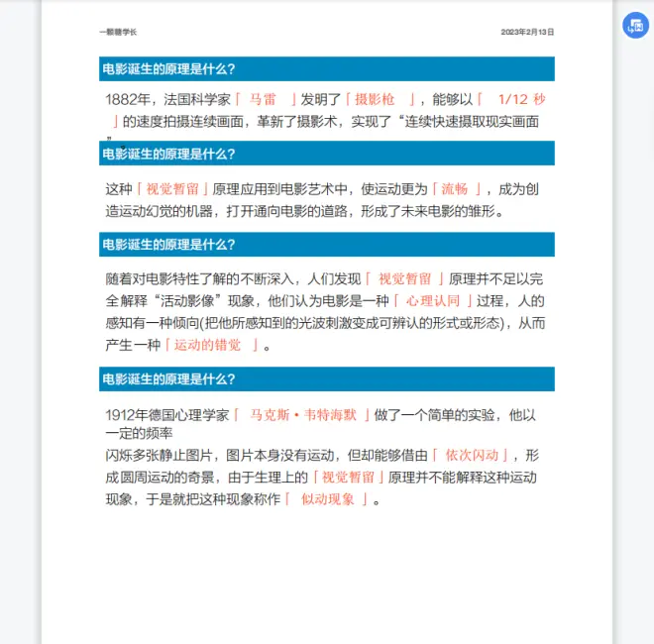Image resolution: width=654 pixels, height=644 pixels.
Task: Click the date 2023年2月13日
Action: click(x=527, y=32)
